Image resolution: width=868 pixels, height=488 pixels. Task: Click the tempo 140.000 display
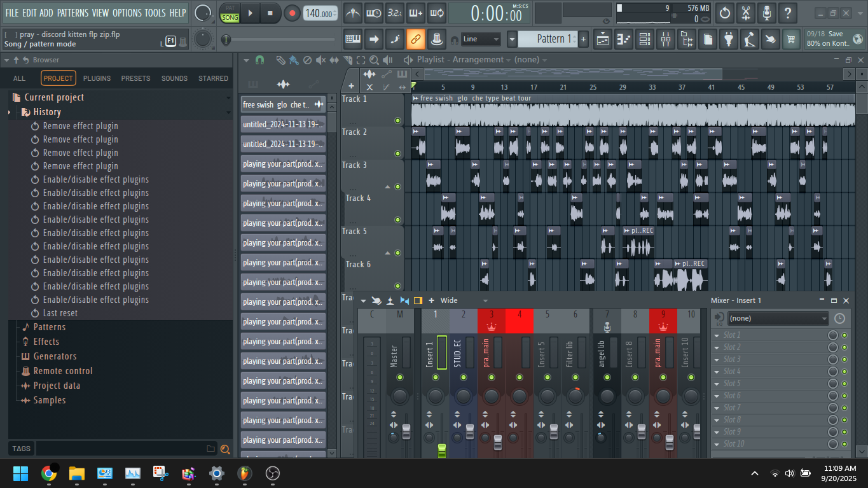tap(320, 13)
